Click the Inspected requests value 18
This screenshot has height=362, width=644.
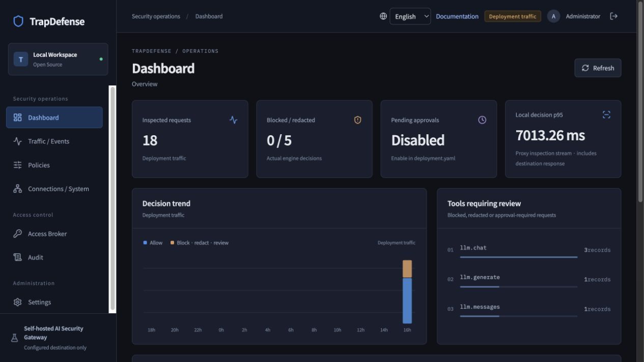click(x=150, y=140)
